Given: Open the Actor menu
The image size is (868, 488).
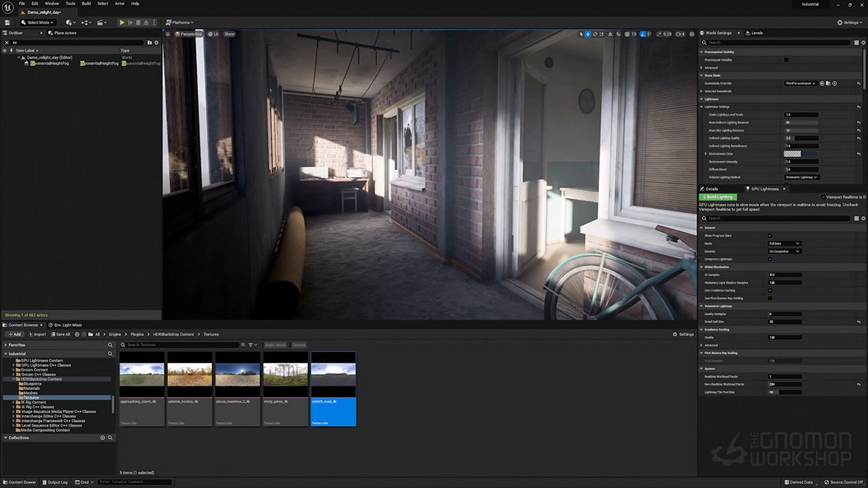Looking at the screenshot, I should pos(120,4).
